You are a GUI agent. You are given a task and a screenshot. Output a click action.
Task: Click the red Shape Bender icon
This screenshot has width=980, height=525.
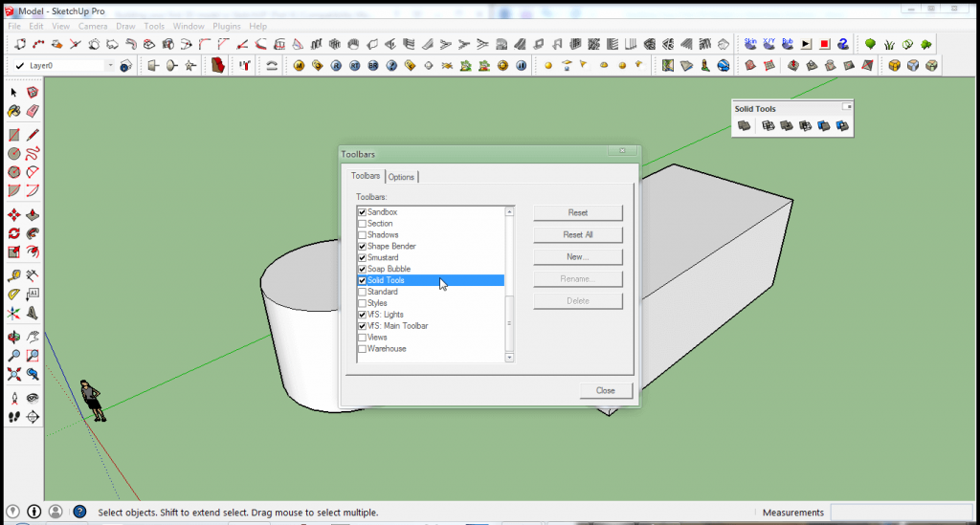coord(217,65)
